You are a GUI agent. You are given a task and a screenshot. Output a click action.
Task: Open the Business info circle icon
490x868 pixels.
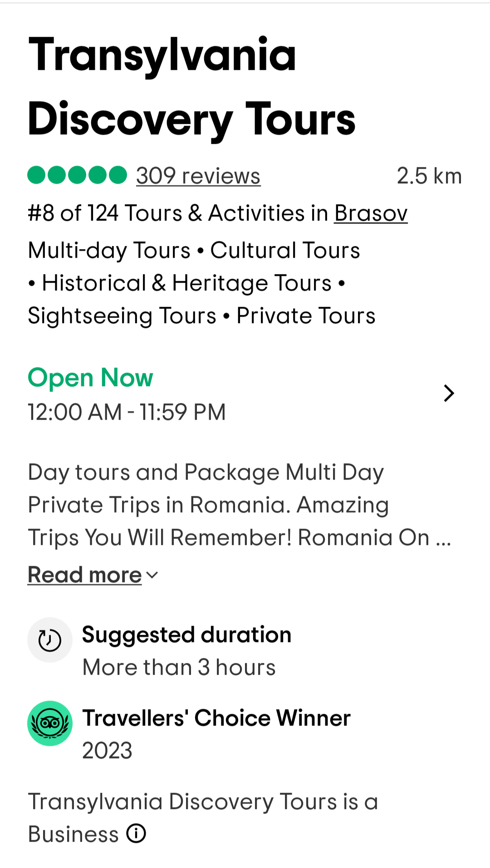click(x=136, y=834)
